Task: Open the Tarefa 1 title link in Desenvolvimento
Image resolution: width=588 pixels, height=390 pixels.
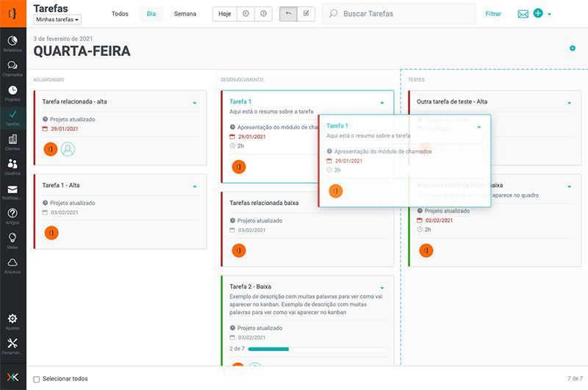Action: (x=240, y=101)
